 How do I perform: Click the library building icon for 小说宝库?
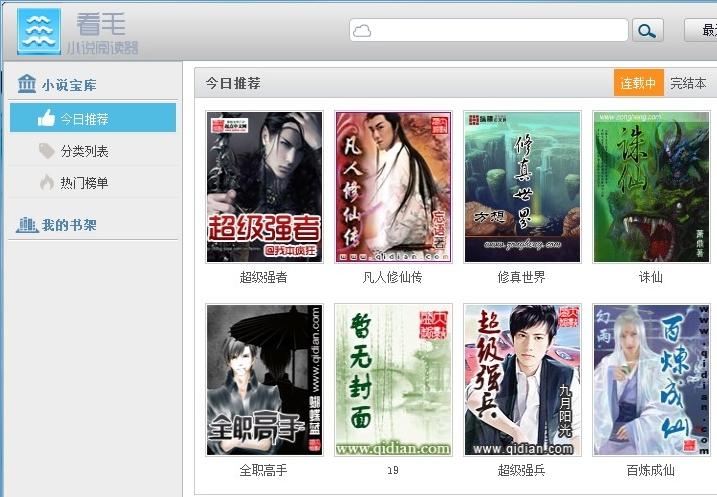pos(27,84)
